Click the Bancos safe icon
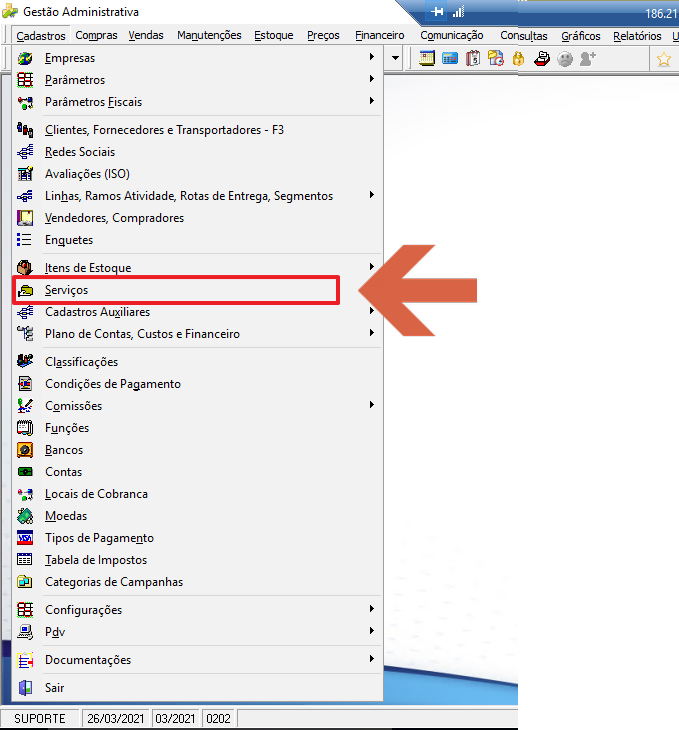 click(25, 450)
